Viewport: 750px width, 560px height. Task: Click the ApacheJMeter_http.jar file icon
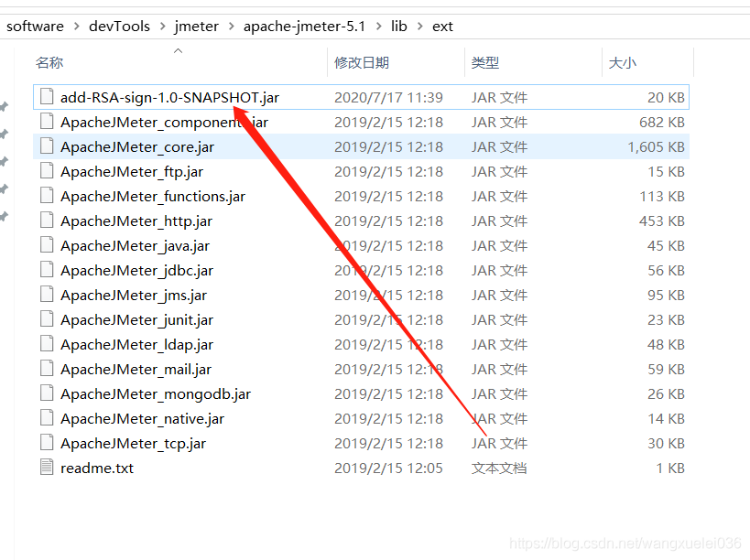point(47,221)
